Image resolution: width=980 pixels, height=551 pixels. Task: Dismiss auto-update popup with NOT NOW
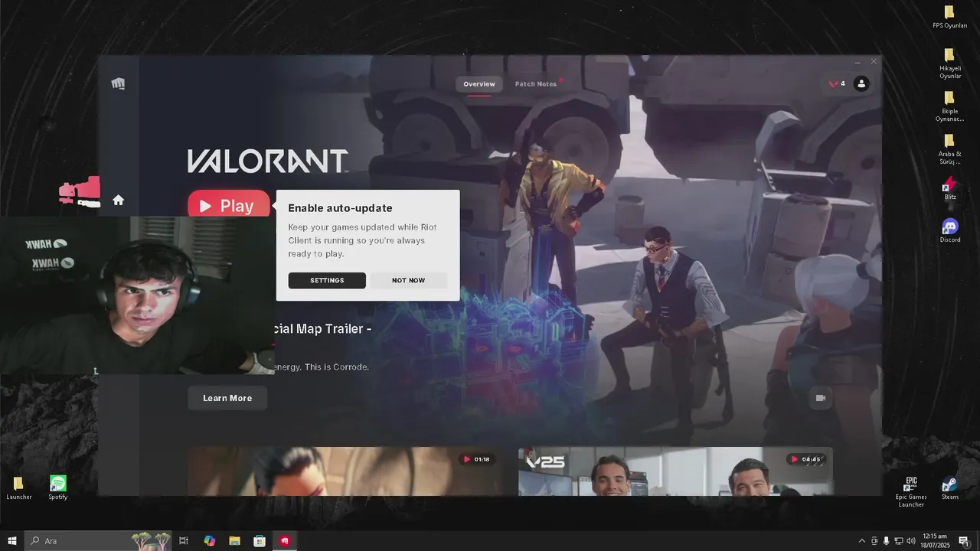pos(408,281)
